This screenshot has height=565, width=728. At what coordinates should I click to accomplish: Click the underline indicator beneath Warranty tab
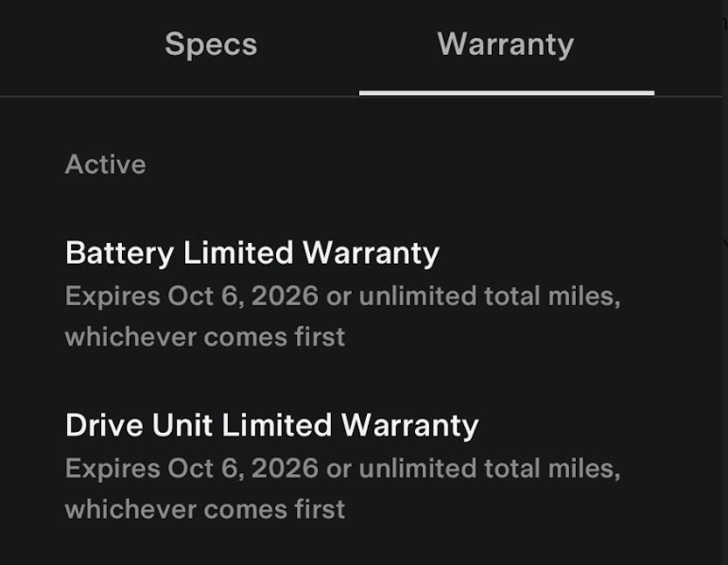(506, 93)
